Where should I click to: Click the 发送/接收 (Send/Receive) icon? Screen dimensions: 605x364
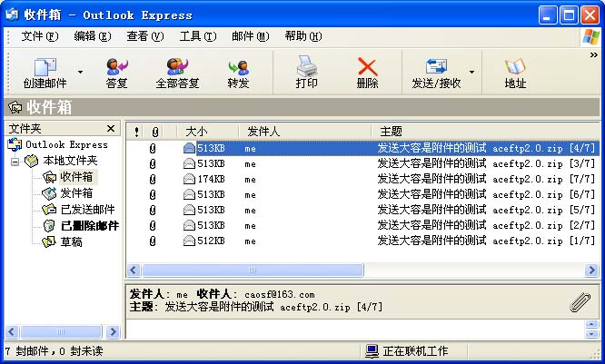pos(436,67)
